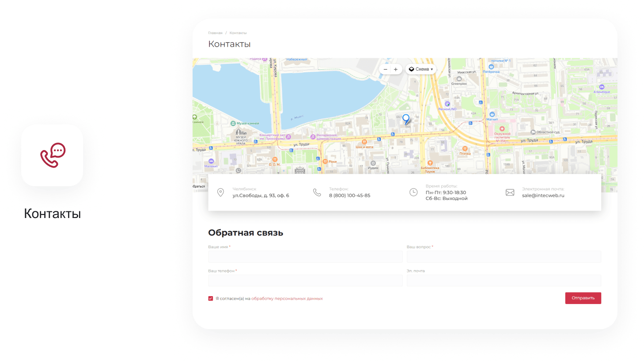Screen dimensions: 644x361
Task: Click phone number 8 (800) 100-45-85
Action: tap(349, 196)
